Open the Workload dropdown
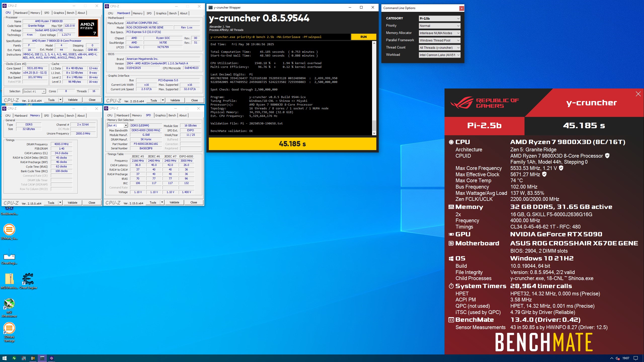Screen dimensions: 644x362 [x=439, y=55]
